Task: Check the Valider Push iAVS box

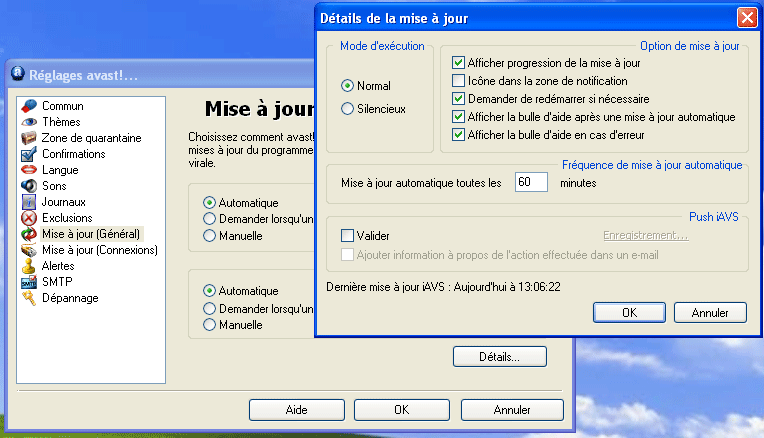Action: coord(347,236)
